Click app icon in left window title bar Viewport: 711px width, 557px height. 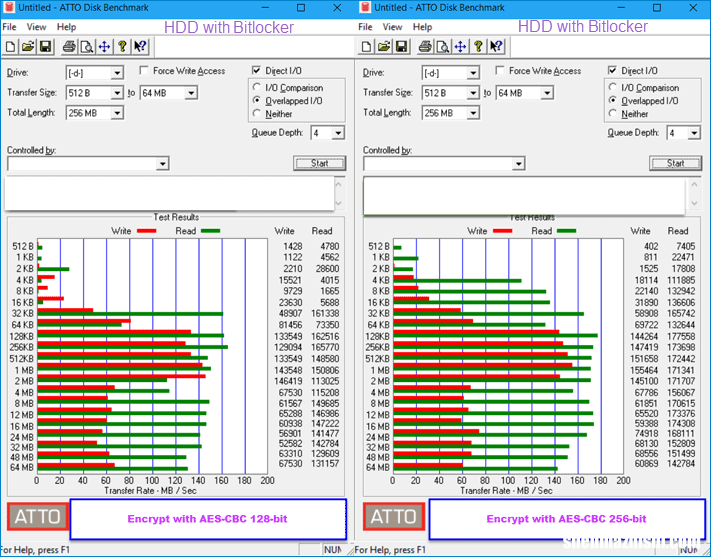coord(9,8)
